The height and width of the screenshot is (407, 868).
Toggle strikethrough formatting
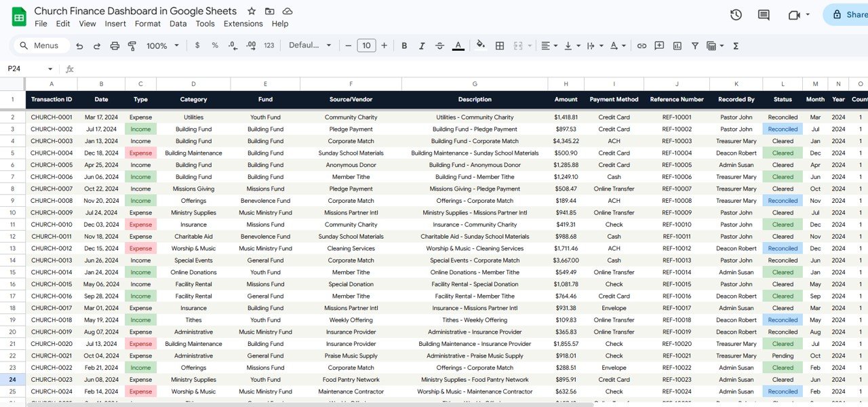(x=439, y=45)
